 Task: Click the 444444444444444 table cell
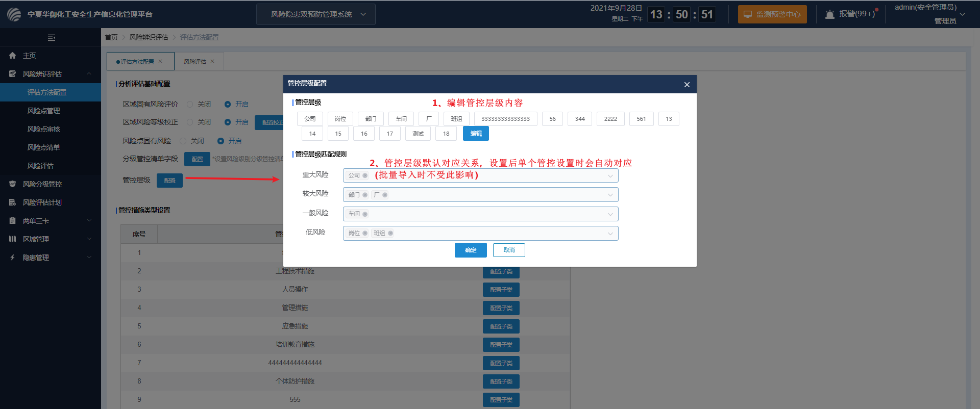[295, 363]
